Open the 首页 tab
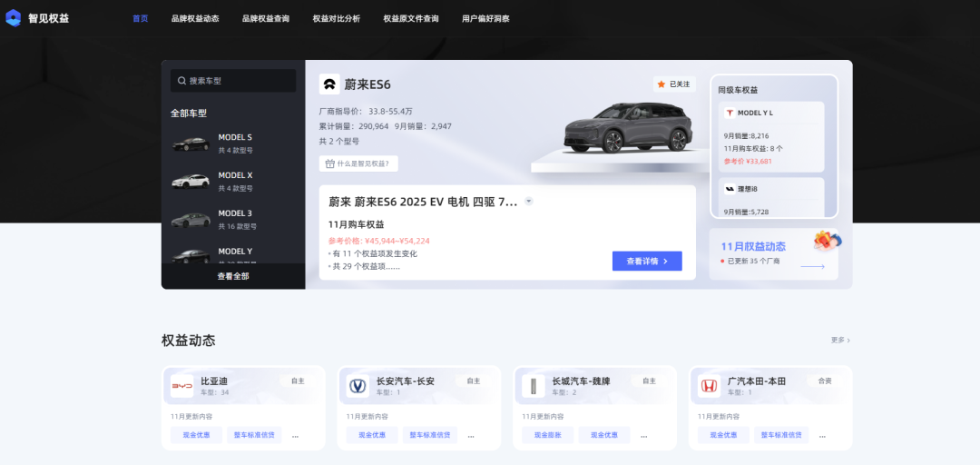 point(140,19)
